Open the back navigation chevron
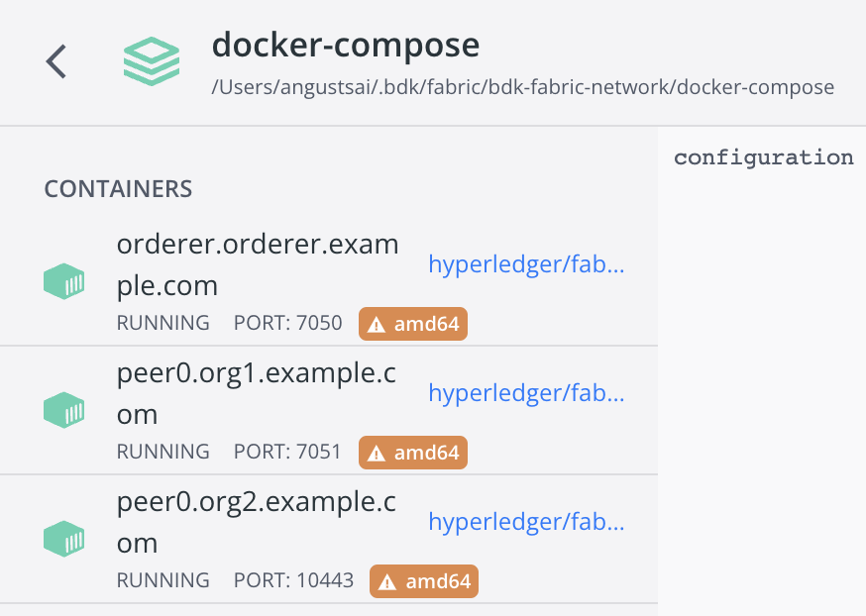 55,61
